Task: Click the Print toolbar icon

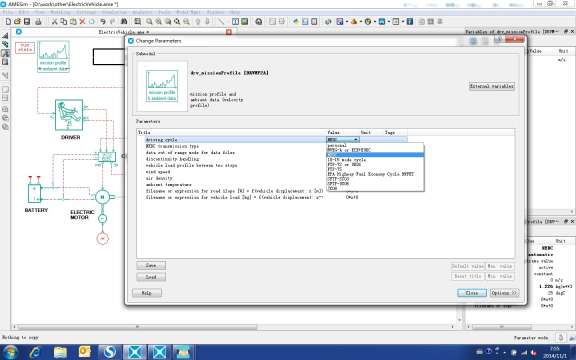Action: (x=38, y=22)
